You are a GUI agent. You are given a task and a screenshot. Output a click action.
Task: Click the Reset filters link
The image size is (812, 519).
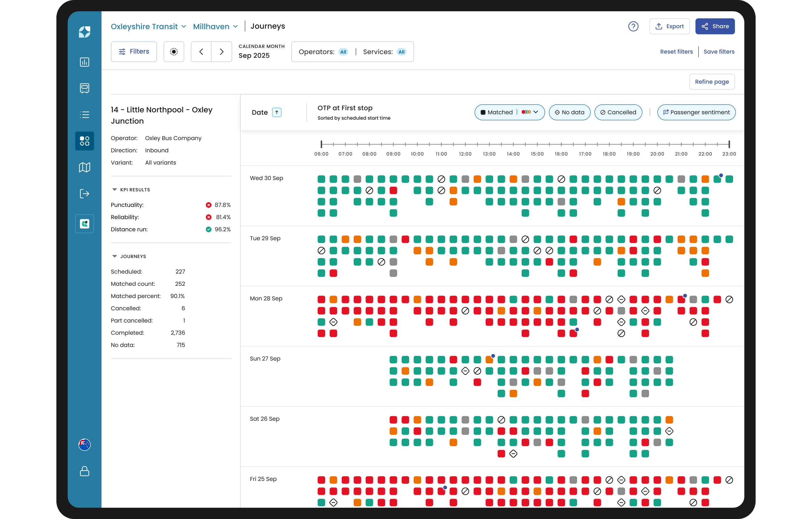coord(676,52)
